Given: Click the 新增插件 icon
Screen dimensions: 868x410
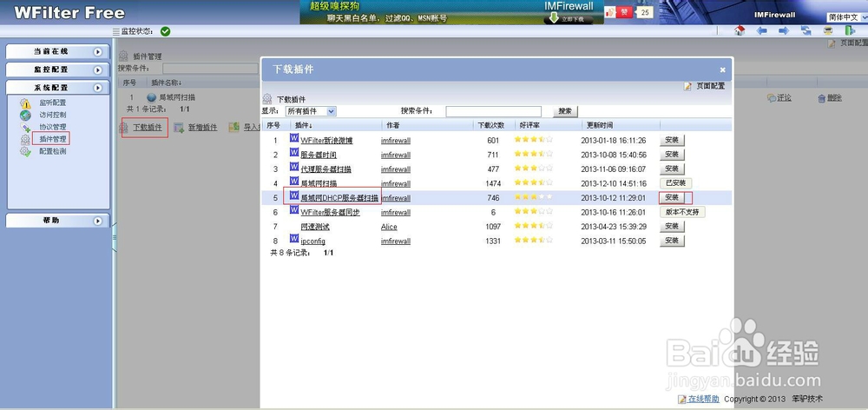Looking at the screenshot, I should pos(179,128).
